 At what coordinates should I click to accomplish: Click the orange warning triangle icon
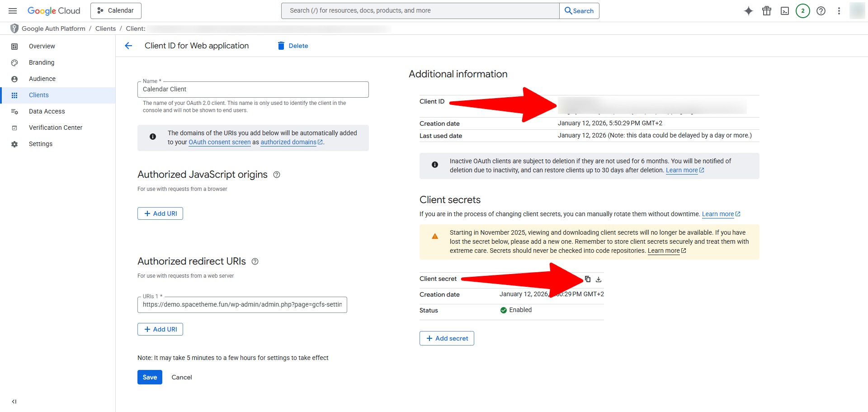(435, 236)
